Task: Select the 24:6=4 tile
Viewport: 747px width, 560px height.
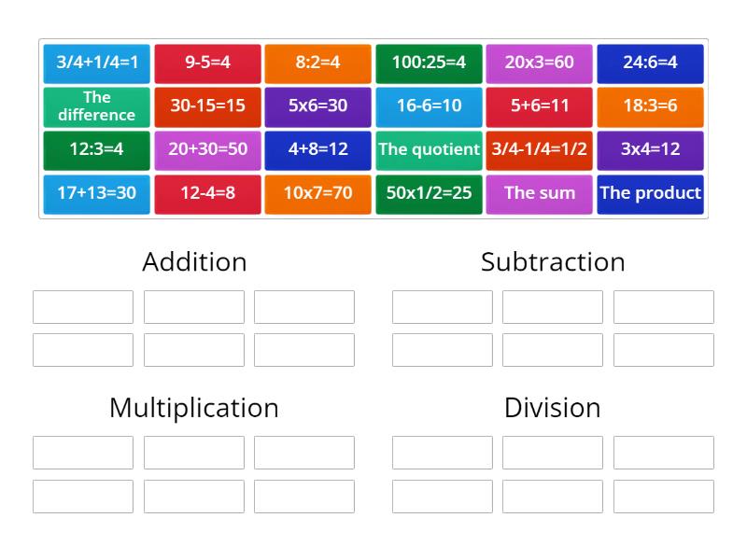Action: [650, 63]
